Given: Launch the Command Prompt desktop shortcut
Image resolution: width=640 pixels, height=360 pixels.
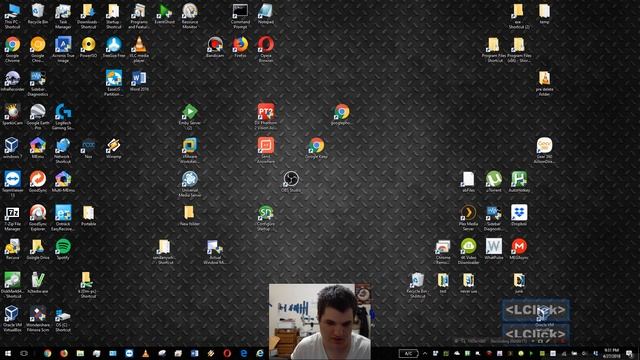Looking at the screenshot, I should pyautogui.click(x=240, y=16).
